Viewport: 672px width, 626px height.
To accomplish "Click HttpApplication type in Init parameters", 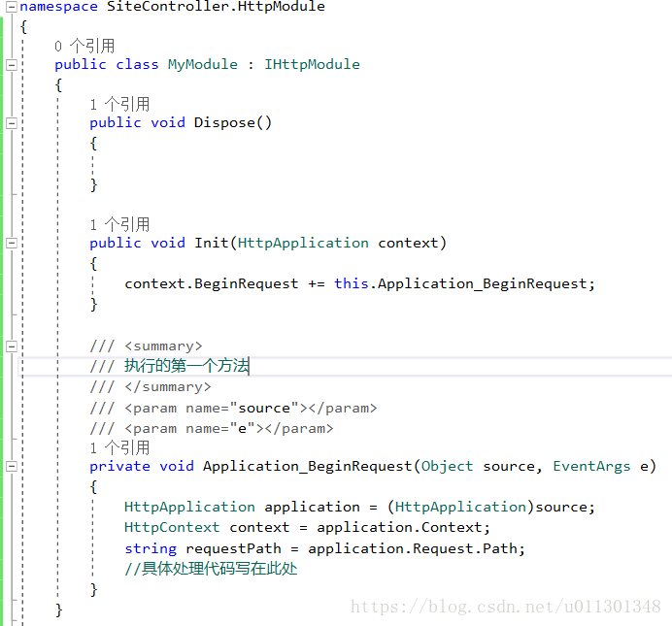I will pos(303,244).
